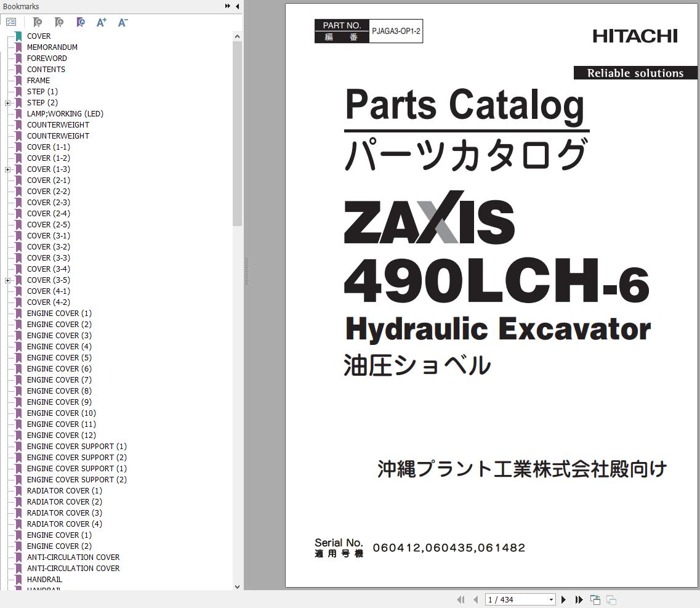Click the RADIATOR COVER (2) bookmark icon
This screenshot has width=700, height=608.
18,501
